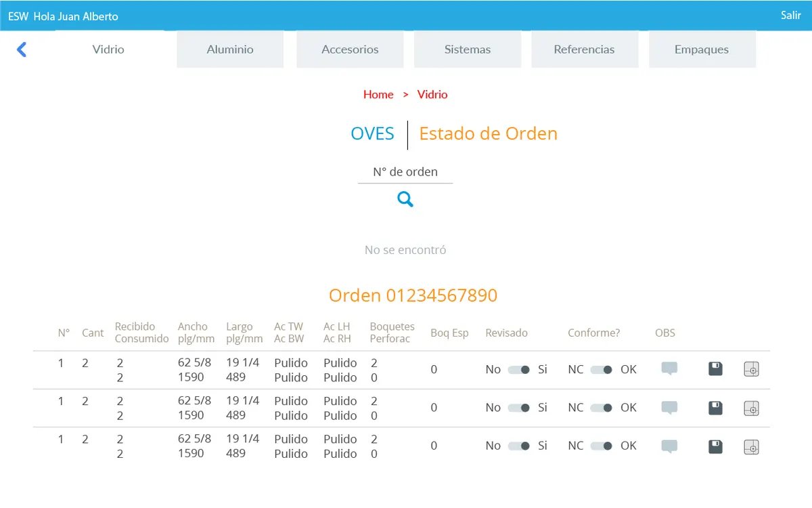This screenshot has height=508, width=812.
Task: Switch to the Aluminio tab
Action: [x=230, y=49]
